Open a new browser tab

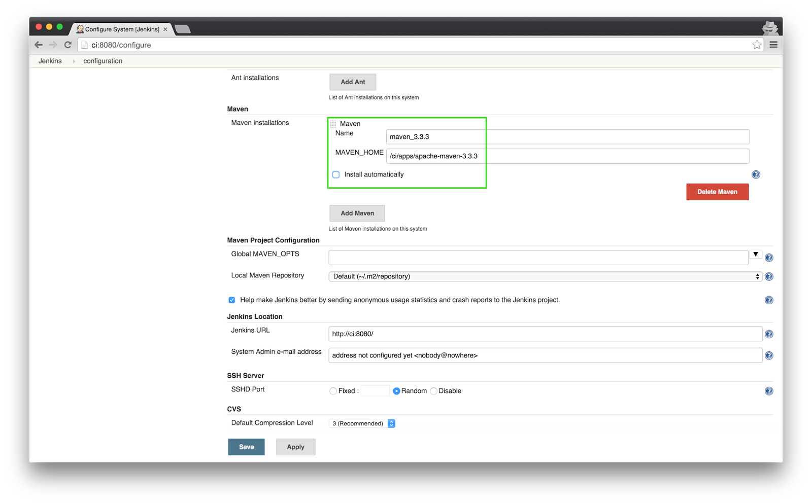click(x=183, y=29)
